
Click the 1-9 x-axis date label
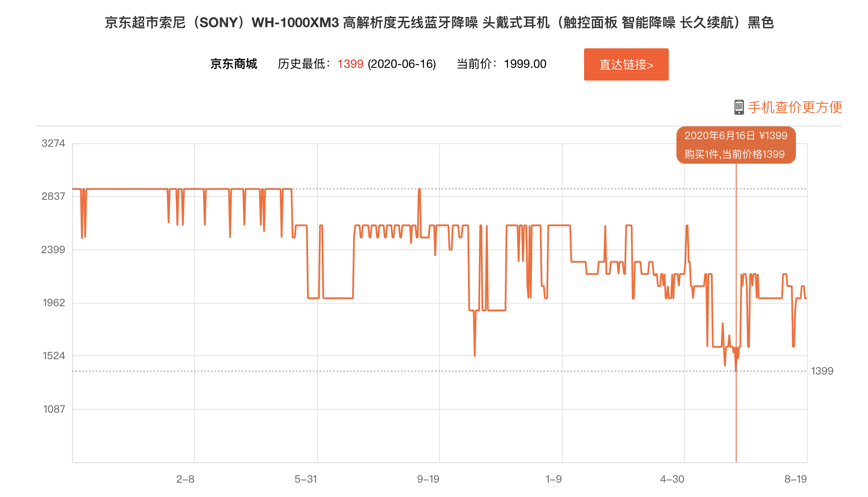click(x=553, y=479)
